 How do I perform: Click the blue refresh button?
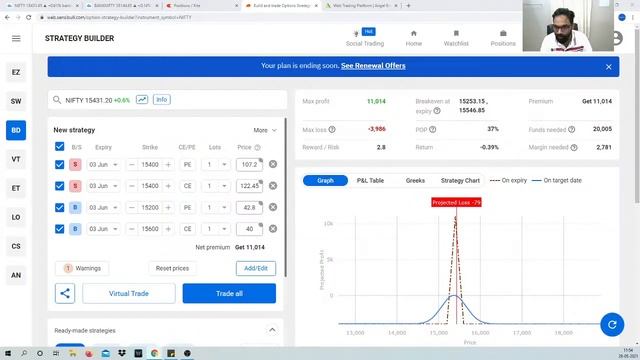[x=612, y=324]
